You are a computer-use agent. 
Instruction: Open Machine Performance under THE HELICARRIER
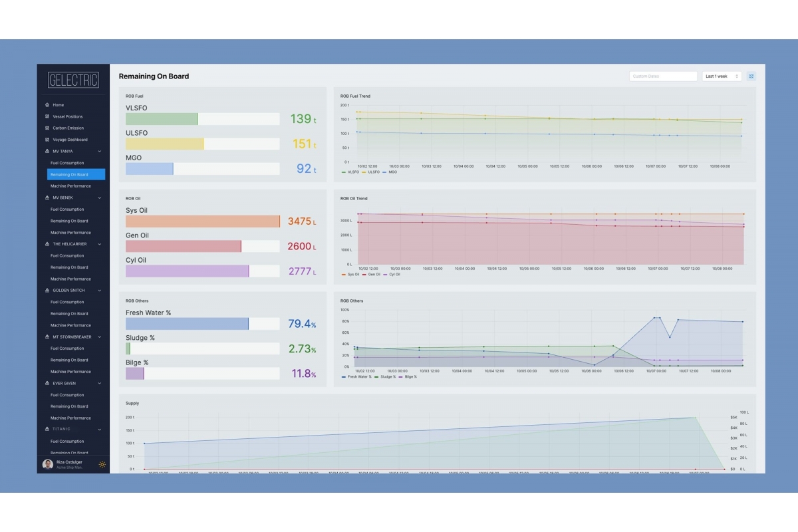[70, 279]
